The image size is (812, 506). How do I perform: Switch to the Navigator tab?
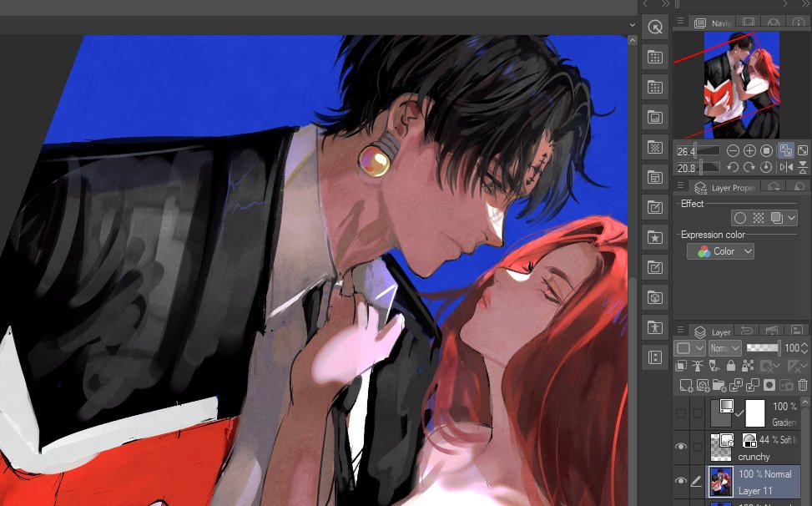click(713, 23)
